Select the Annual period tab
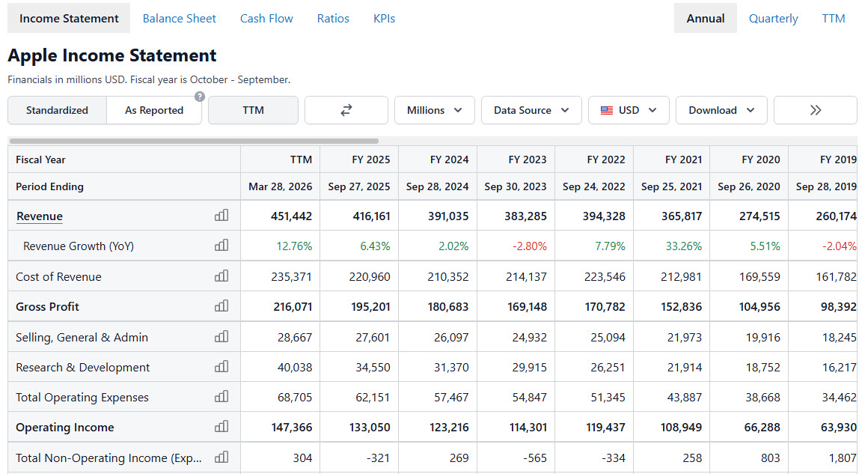868x474 pixels. click(705, 18)
